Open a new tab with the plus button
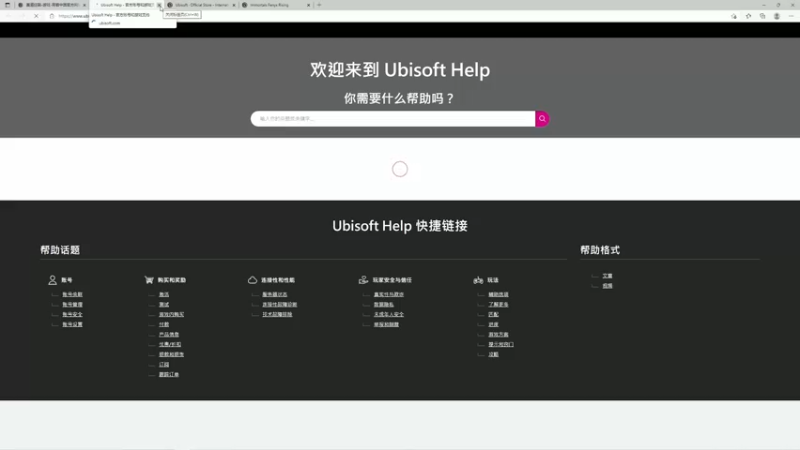 pos(319,5)
